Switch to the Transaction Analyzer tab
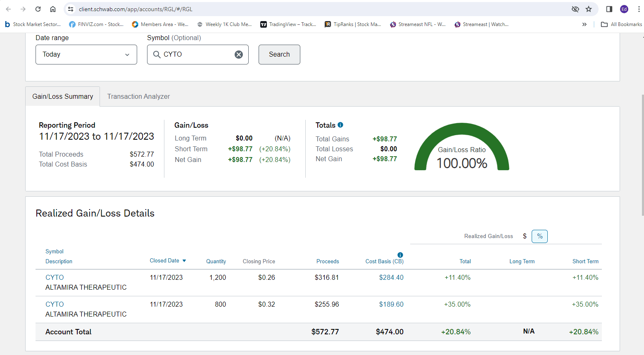 coord(138,96)
